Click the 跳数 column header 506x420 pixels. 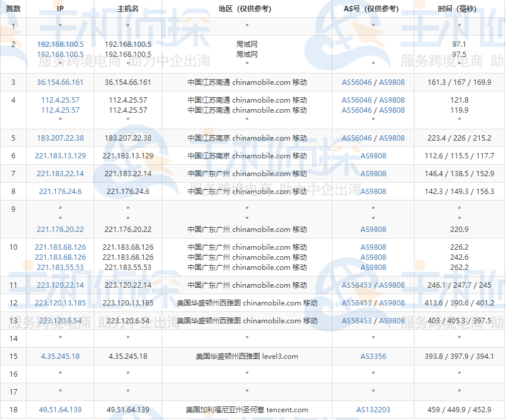click(x=14, y=9)
